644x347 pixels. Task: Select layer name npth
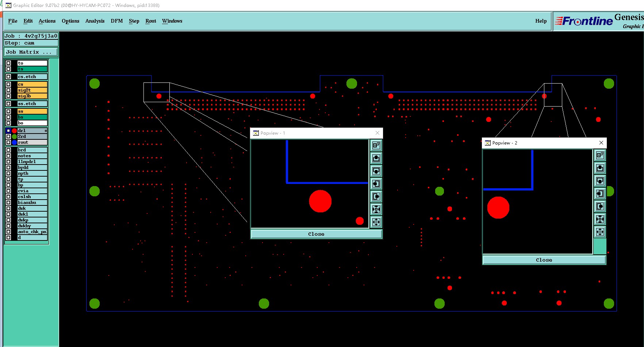[32, 173]
